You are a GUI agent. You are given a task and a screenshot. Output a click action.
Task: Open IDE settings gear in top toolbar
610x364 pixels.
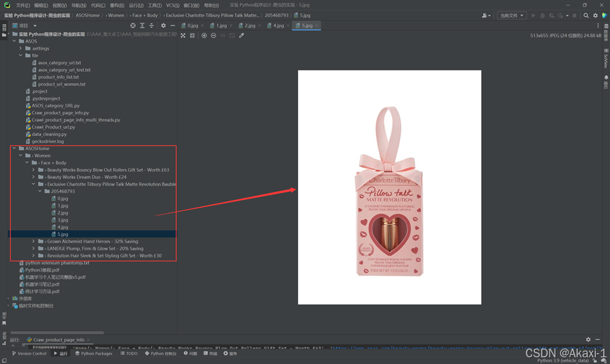595,15
